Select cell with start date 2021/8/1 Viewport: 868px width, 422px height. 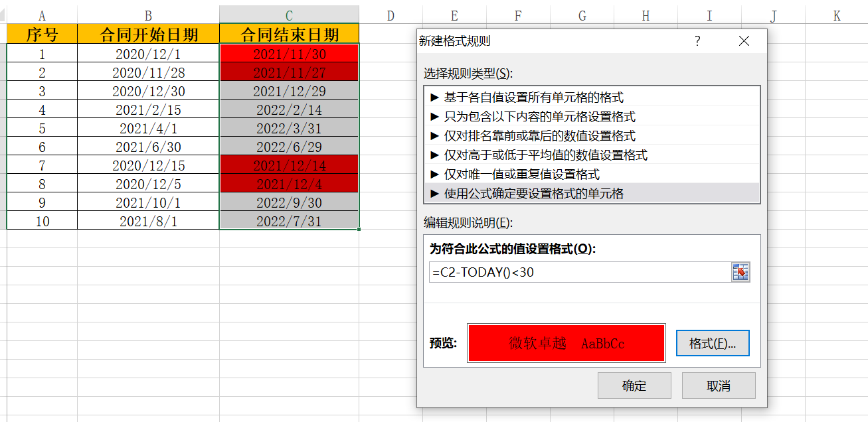tap(148, 221)
